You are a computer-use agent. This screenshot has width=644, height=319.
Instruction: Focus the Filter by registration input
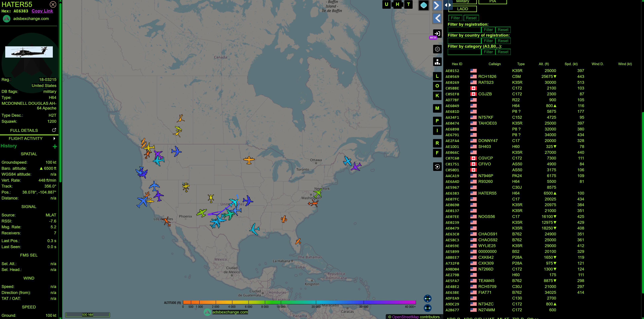[x=464, y=30]
